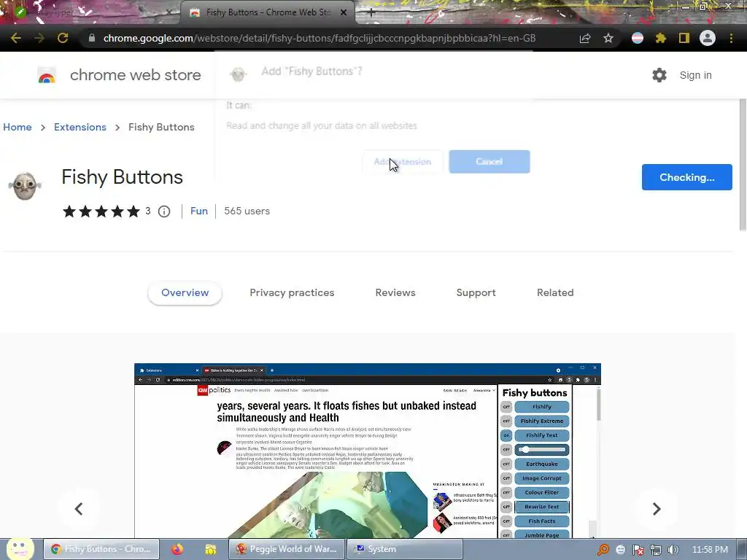Click the flag with red X tray icon

[x=638, y=550]
